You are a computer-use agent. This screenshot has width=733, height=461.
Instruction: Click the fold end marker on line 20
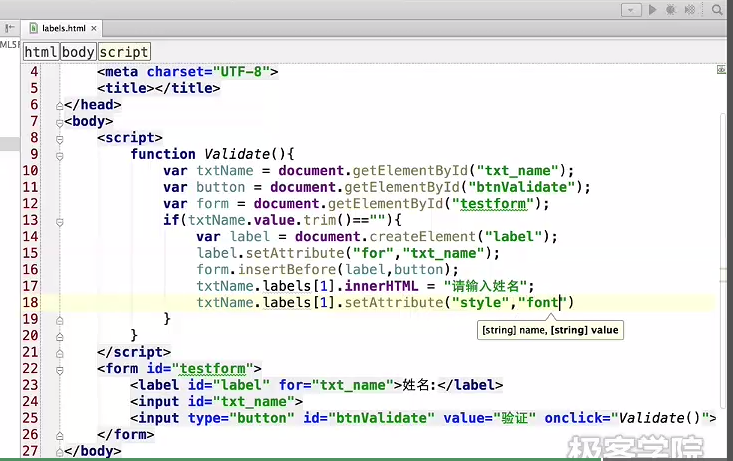(x=59, y=337)
